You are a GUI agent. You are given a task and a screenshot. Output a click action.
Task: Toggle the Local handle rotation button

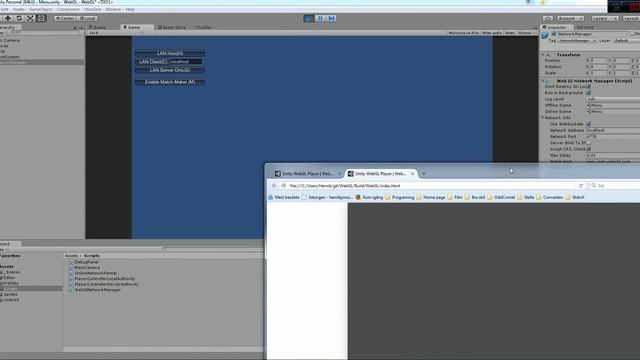(87, 18)
